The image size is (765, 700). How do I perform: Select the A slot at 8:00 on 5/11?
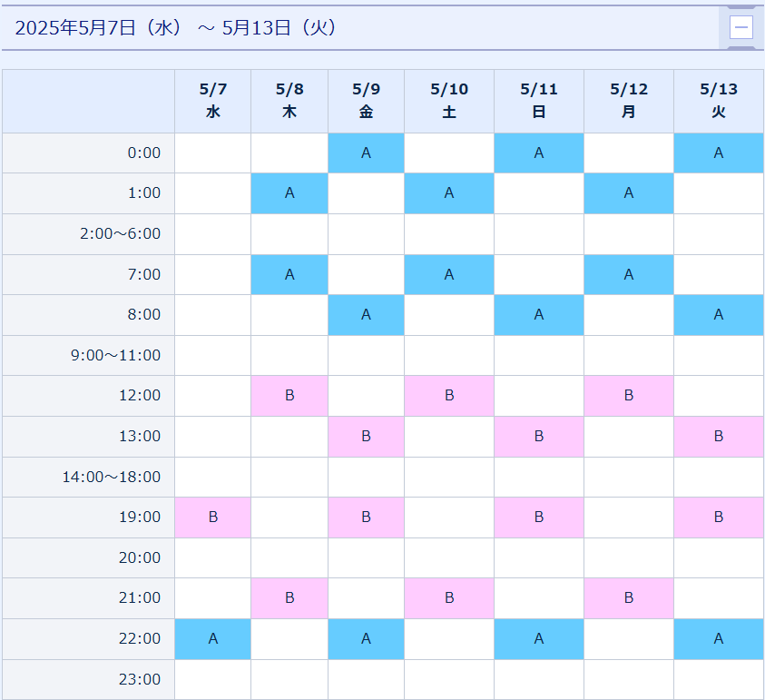[x=539, y=315]
